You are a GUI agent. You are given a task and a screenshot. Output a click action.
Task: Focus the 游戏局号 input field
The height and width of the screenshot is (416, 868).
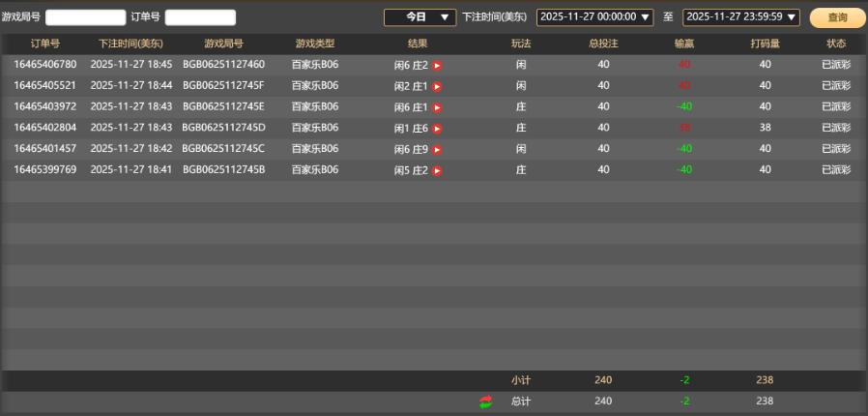pyautogui.click(x=85, y=17)
